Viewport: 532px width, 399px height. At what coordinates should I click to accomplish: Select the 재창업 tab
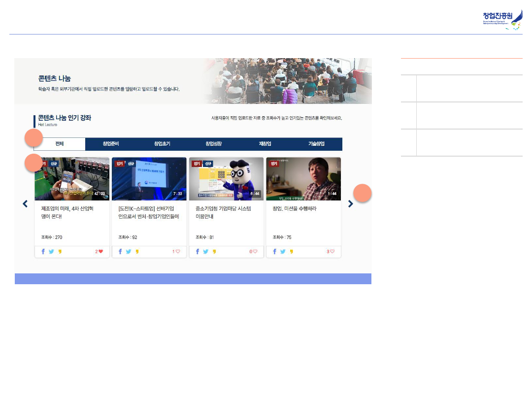[265, 144]
